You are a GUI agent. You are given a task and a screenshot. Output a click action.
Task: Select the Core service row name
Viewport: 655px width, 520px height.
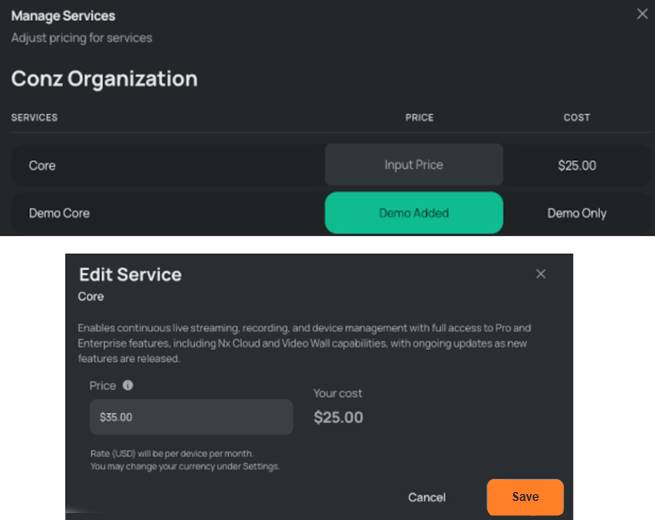(42, 165)
